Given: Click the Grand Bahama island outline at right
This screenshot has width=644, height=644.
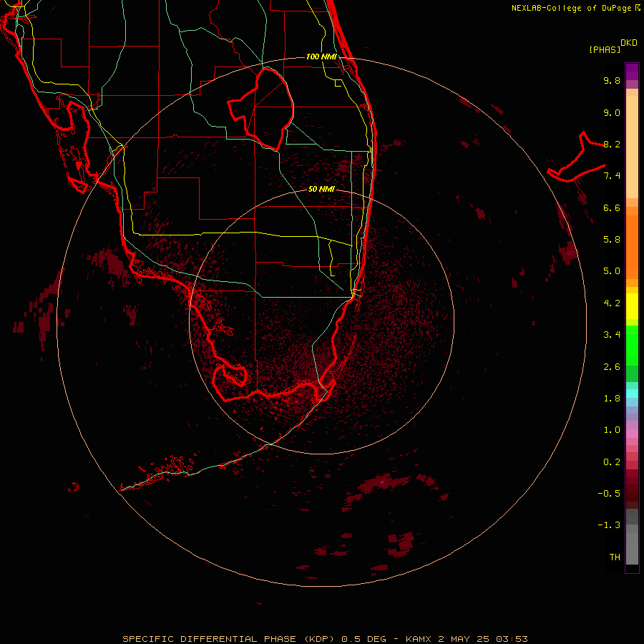Looking at the screenshot, I should (x=576, y=157).
